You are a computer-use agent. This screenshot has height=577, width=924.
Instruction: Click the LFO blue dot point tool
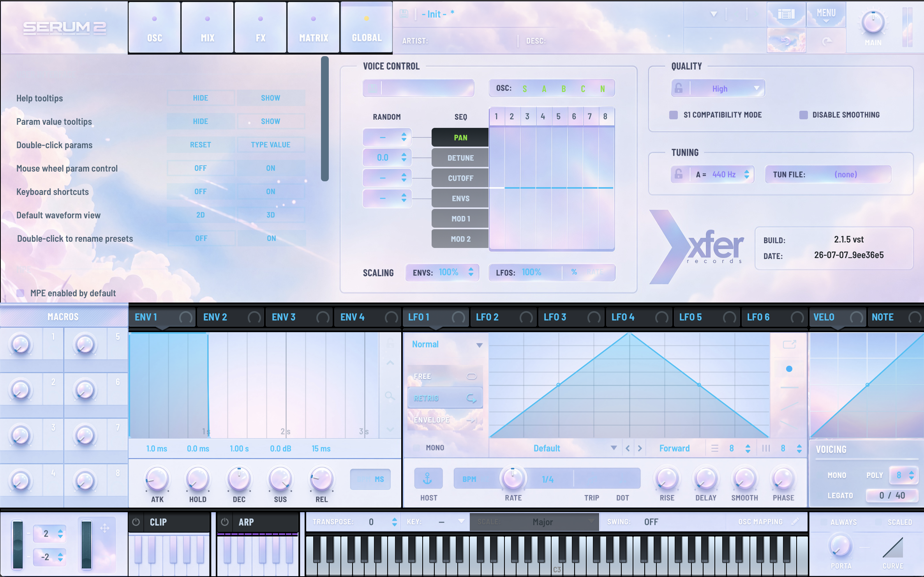(789, 369)
